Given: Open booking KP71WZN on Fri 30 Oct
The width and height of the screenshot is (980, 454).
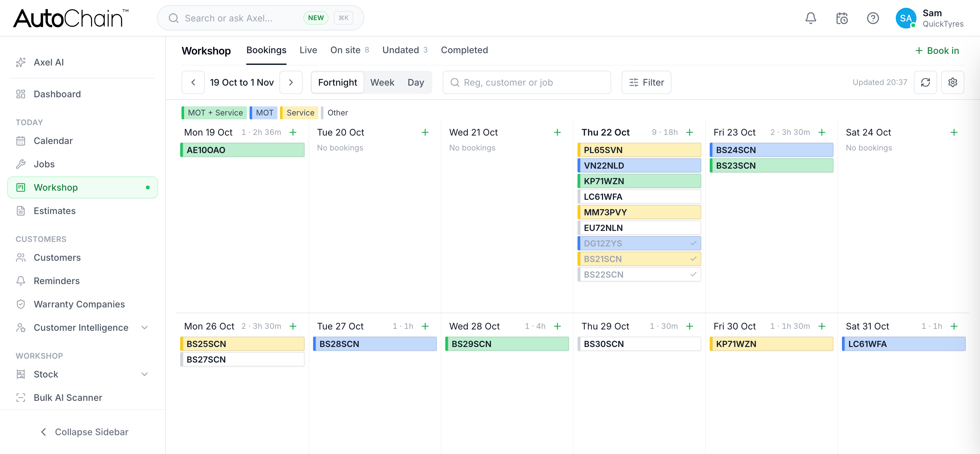Looking at the screenshot, I should click(772, 344).
